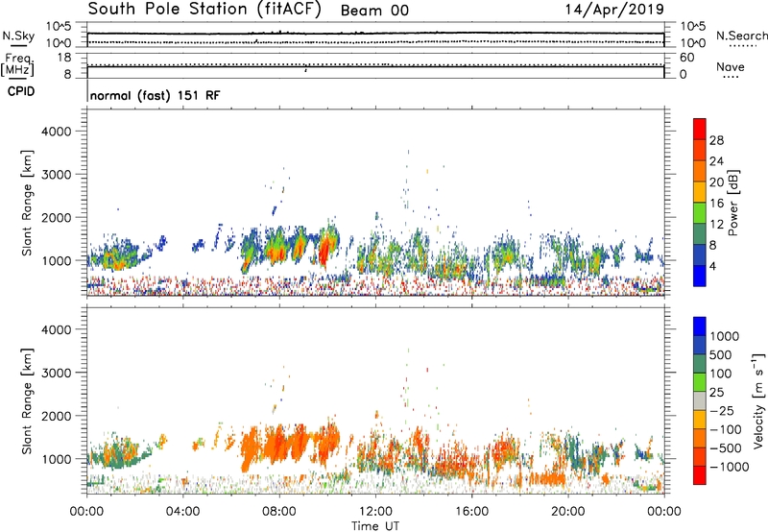Click the red high-power echo near 10:00
Image resolution: width=768 pixels, height=532 pixels.
click(324, 251)
